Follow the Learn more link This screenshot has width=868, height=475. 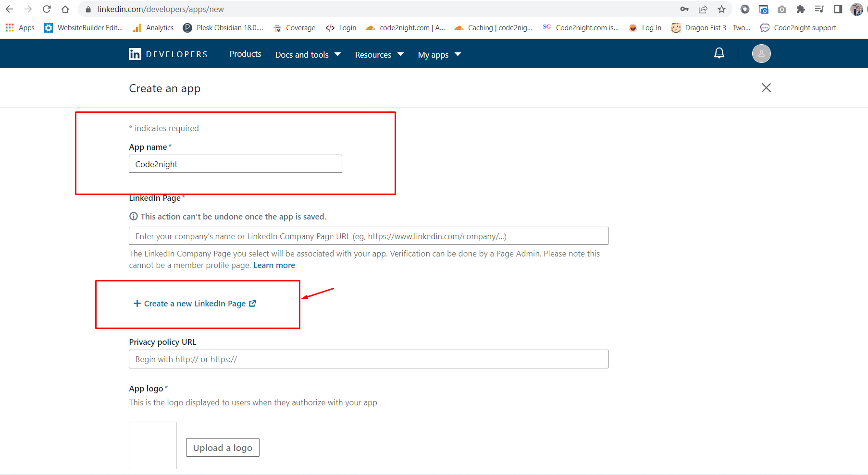click(274, 265)
